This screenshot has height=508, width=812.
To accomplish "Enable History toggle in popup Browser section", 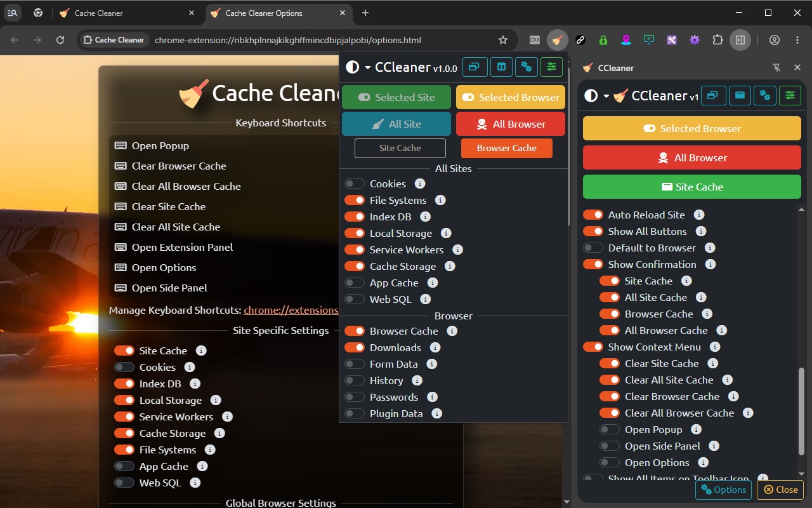I will click(x=355, y=380).
